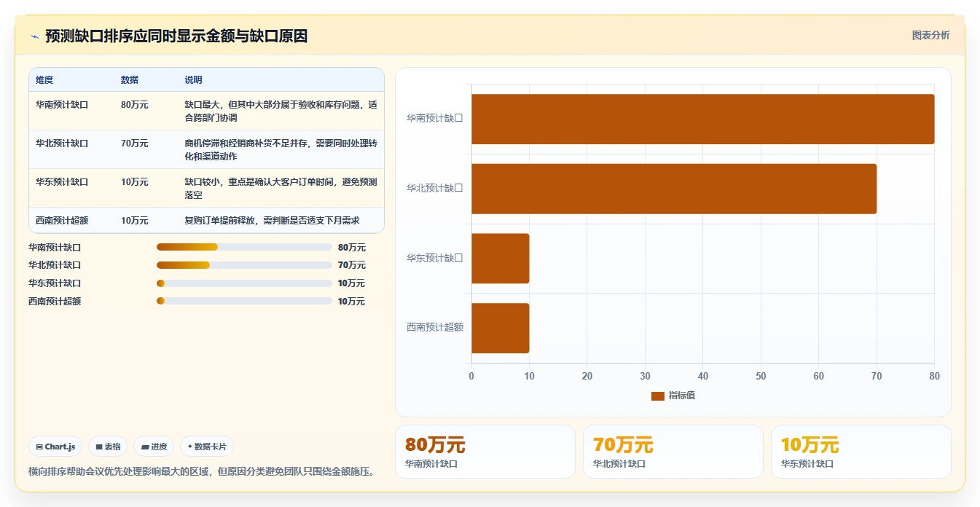Click 华北预计缺口 table row cell
This screenshot has width=980, height=507.
point(62,144)
